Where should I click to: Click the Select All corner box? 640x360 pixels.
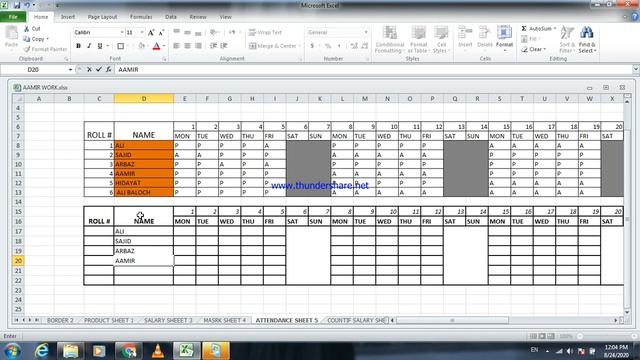(18, 98)
